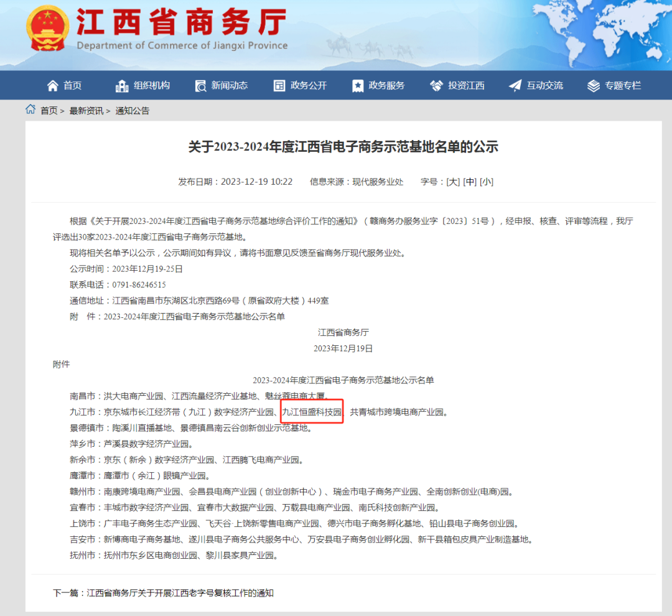
Task: Click the 组织机构 building icon
Action: [x=122, y=86]
